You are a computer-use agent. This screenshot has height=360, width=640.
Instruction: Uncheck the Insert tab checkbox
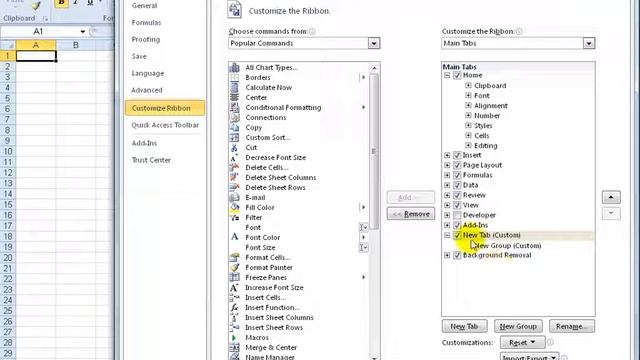(x=457, y=155)
